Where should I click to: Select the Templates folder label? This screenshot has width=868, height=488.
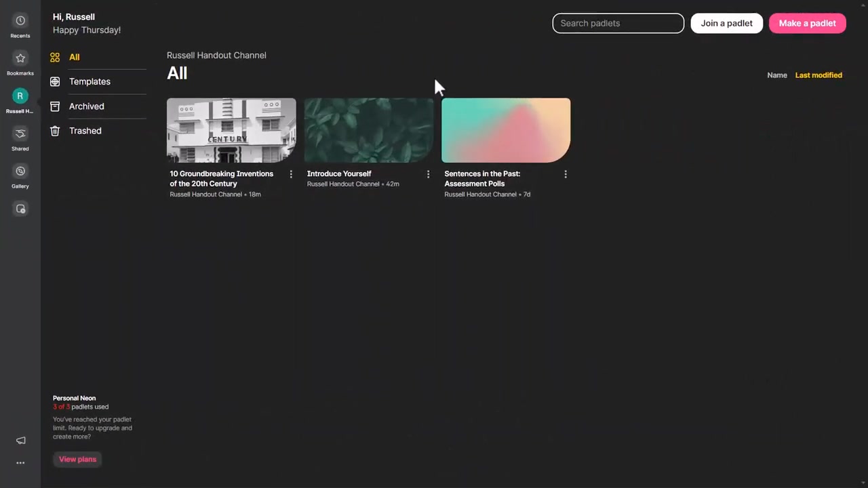pos(90,81)
